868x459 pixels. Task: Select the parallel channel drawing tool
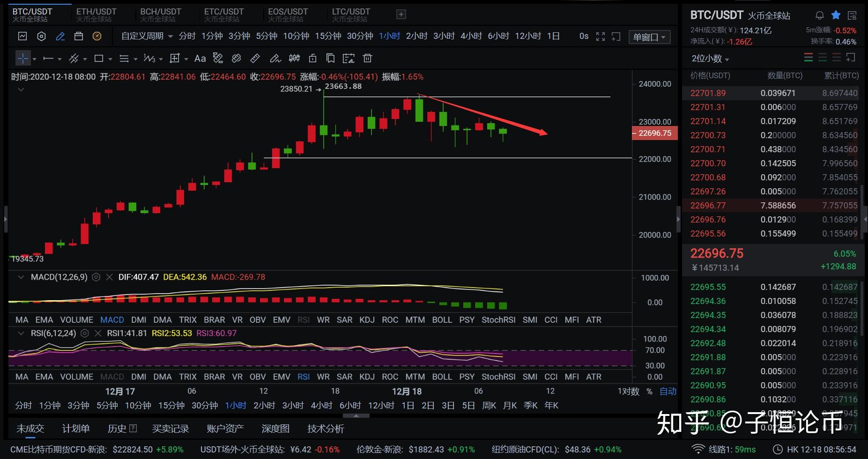[74, 59]
